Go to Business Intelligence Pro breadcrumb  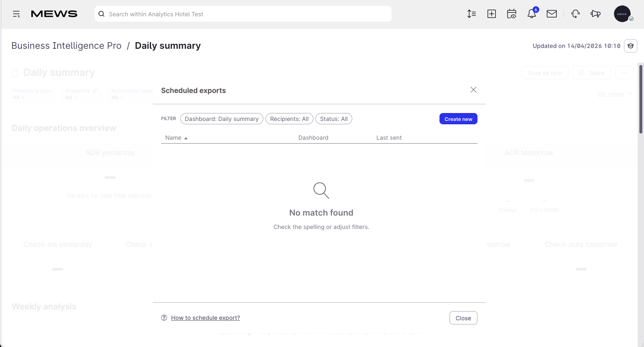pyautogui.click(x=66, y=45)
